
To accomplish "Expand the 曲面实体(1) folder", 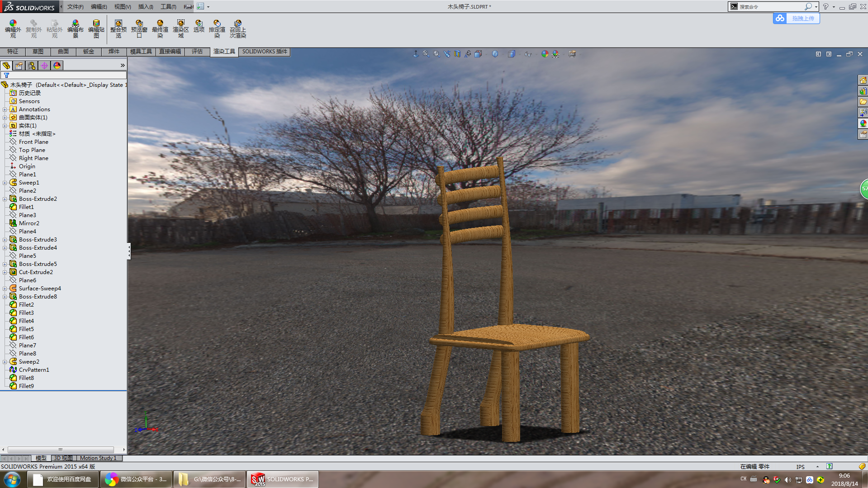I will [5, 118].
